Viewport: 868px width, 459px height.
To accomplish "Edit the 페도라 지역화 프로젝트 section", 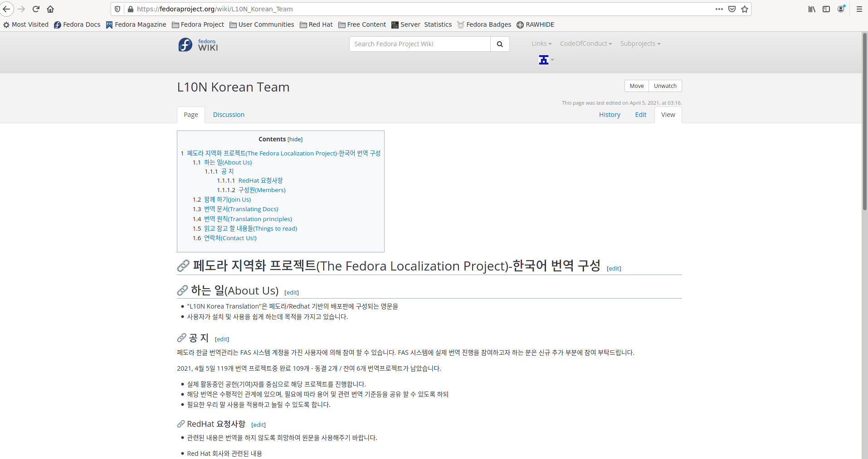I will tap(614, 269).
